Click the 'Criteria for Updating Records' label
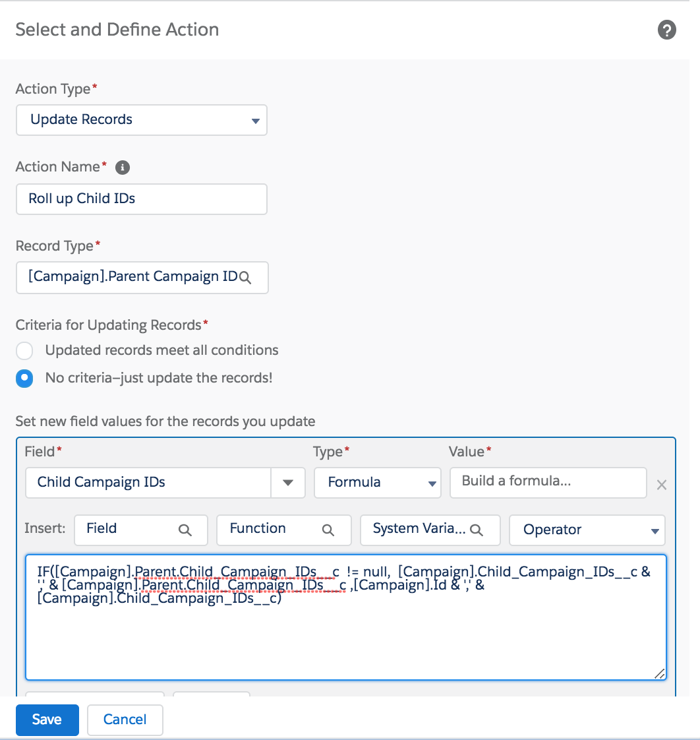Image resolution: width=700 pixels, height=740 pixels. pos(109,325)
